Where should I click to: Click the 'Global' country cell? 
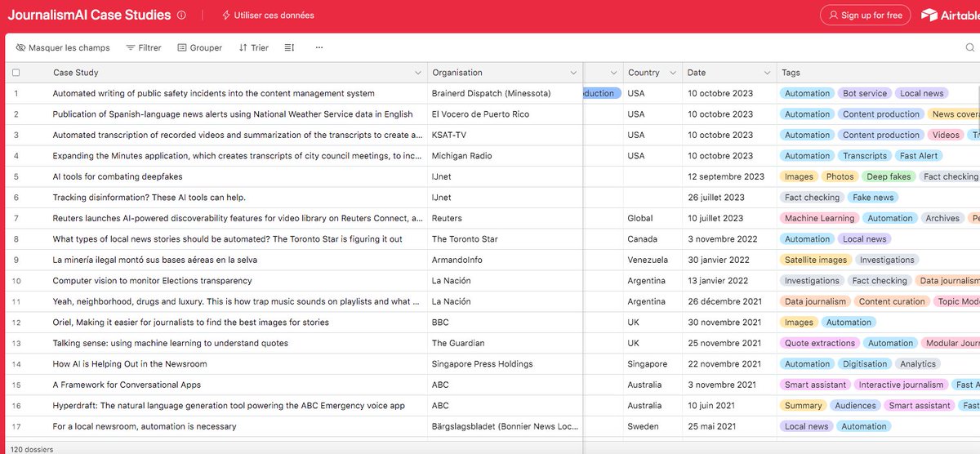[x=653, y=218]
